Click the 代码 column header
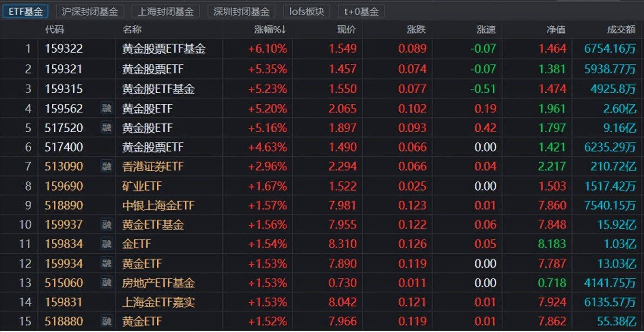644x332 pixels. pyautogui.click(x=54, y=30)
